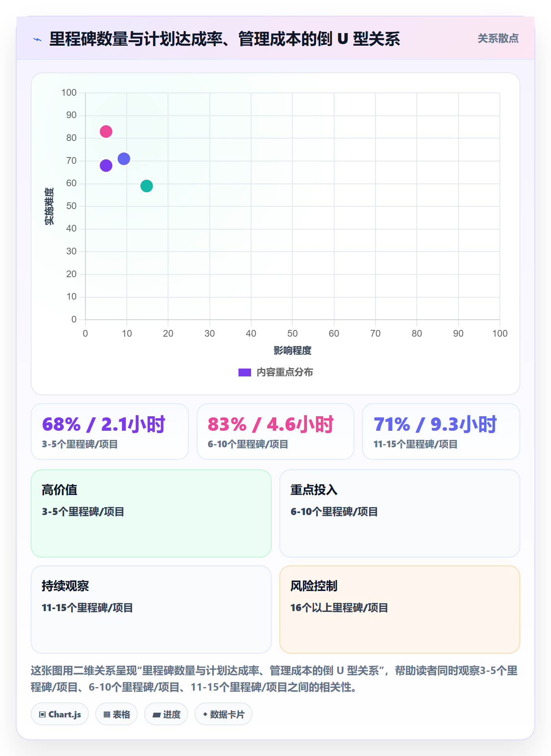Viewport: 551px width, 756px height.
Task: Click the pink scatter point near 83
Action: [106, 131]
